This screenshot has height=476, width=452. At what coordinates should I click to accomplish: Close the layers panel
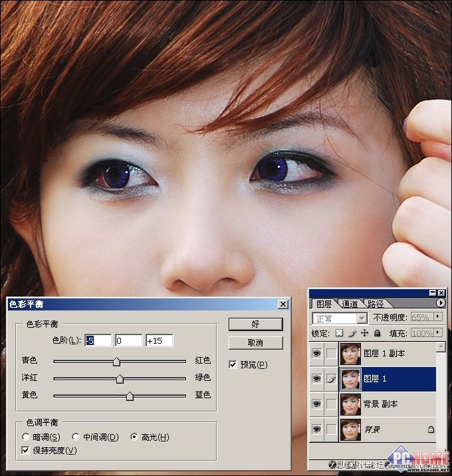[441, 293]
